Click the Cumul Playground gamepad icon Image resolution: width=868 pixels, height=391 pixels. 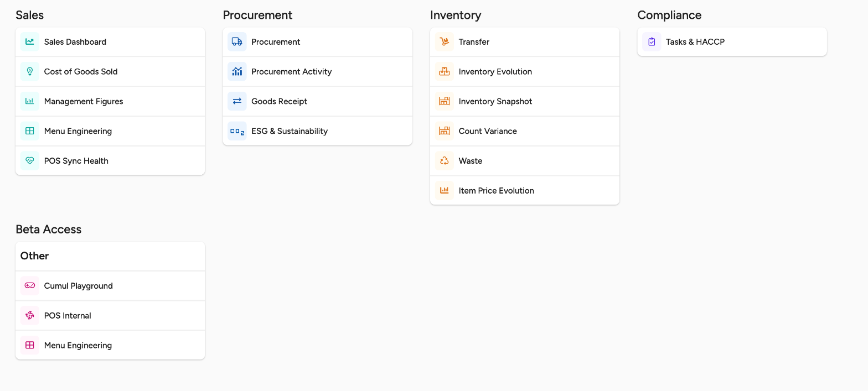30,286
